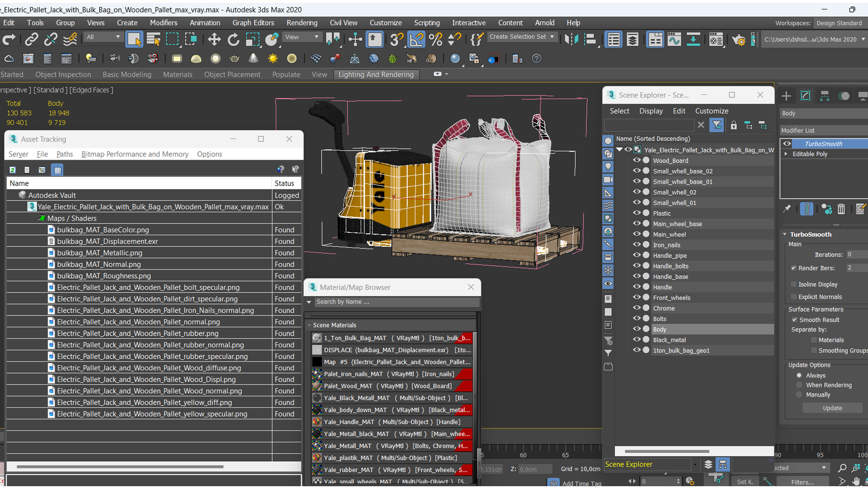Toggle Angle Snap tool
This screenshot has height=488, width=868.
point(416,40)
